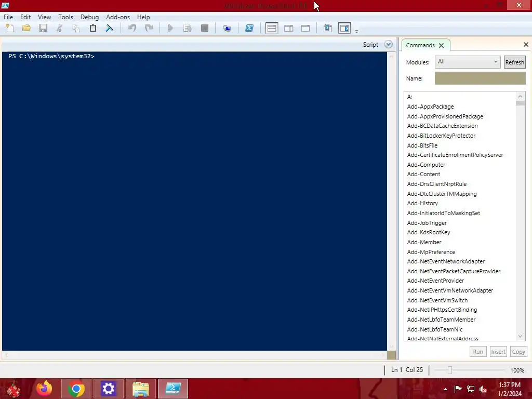Click the Run button
Screen dimensions: 532x399
[x=478, y=352]
